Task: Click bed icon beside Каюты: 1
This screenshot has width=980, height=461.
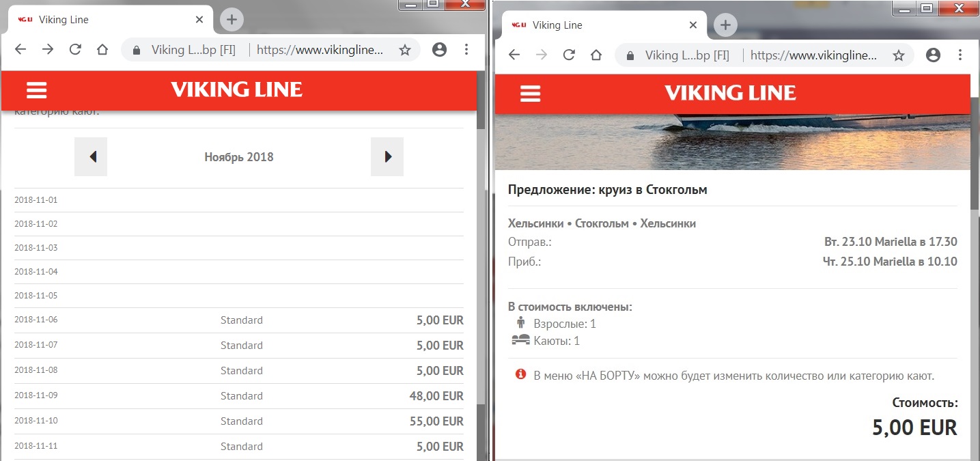Action: click(520, 339)
